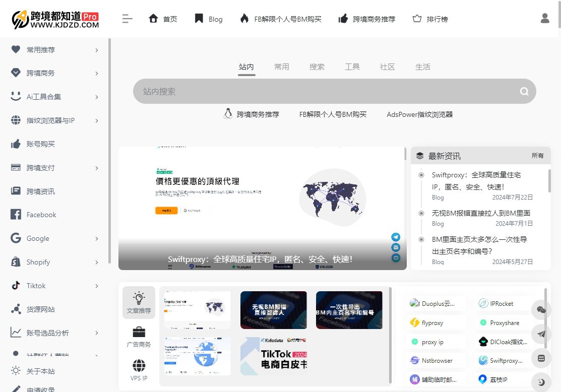Expand Google sidebar chevron
Screen dimensions: 561x392
pyautogui.click(x=97, y=238)
